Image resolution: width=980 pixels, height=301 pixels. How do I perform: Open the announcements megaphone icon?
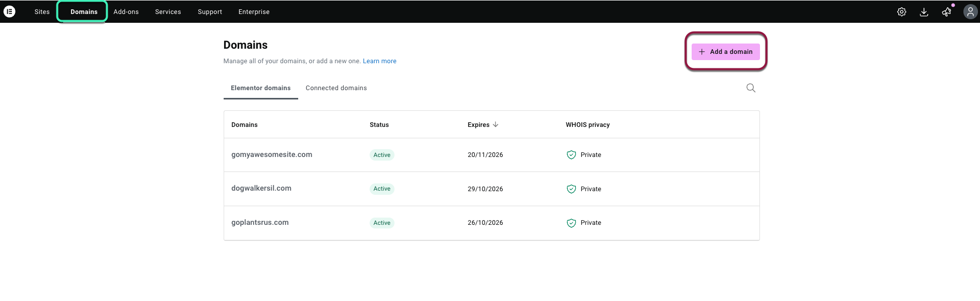click(946, 12)
